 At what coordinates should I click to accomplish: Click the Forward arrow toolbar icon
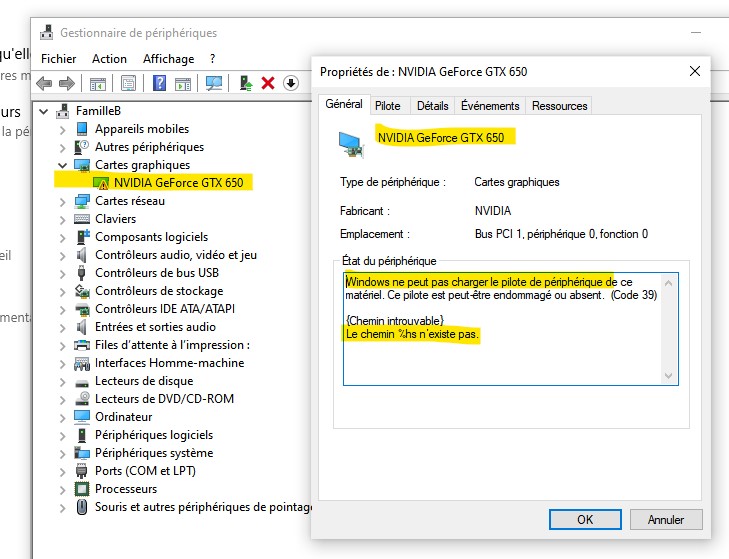click(x=66, y=84)
